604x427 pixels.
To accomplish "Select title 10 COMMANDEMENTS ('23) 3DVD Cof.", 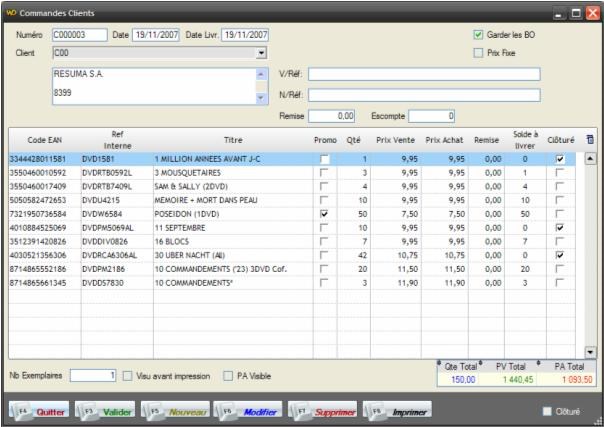I will pyautogui.click(x=221, y=269).
